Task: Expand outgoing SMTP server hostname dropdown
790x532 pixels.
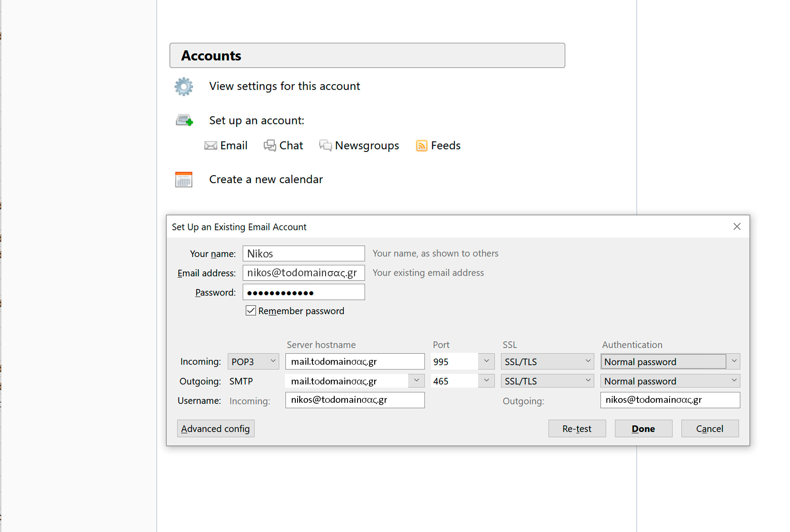Action: [416, 381]
